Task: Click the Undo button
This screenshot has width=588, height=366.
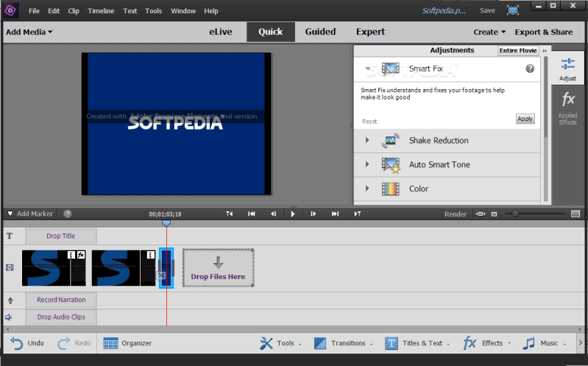Action: pyautogui.click(x=27, y=343)
